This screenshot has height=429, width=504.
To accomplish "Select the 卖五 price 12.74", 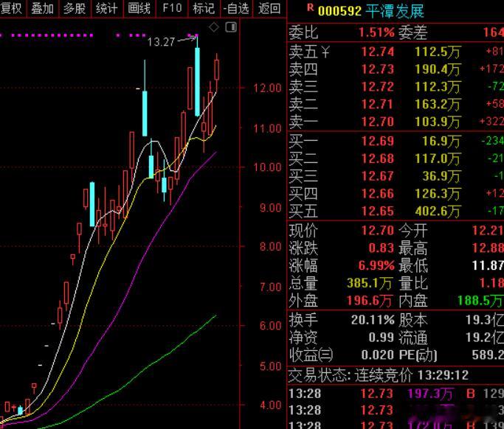I will [x=378, y=52].
